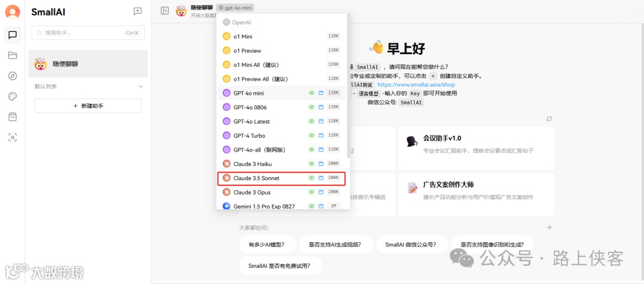Image resolution: width=644 pixels, height=284 pixels.
Task: Click the assistant emoji avatar in header
Action: (x=181, y=11)
